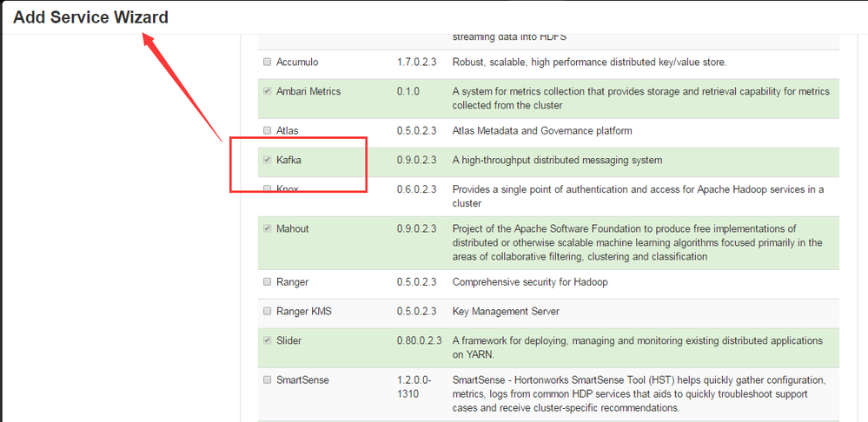Click Knox version 0.6.0.2.3
This screenshot has height=422, width=868.
tap(416, 189)
